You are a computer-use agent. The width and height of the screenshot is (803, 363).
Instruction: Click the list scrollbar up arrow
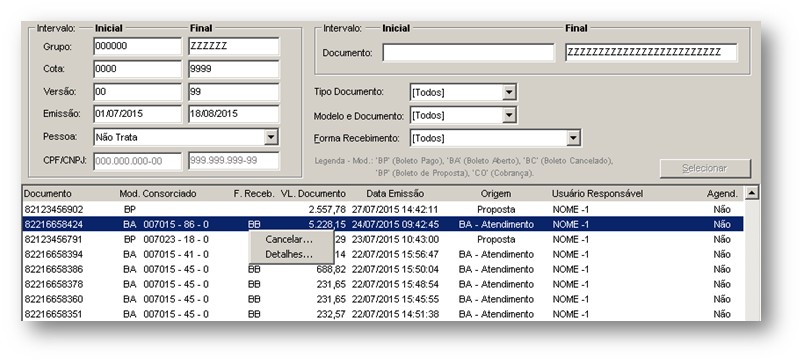(751, 193)
